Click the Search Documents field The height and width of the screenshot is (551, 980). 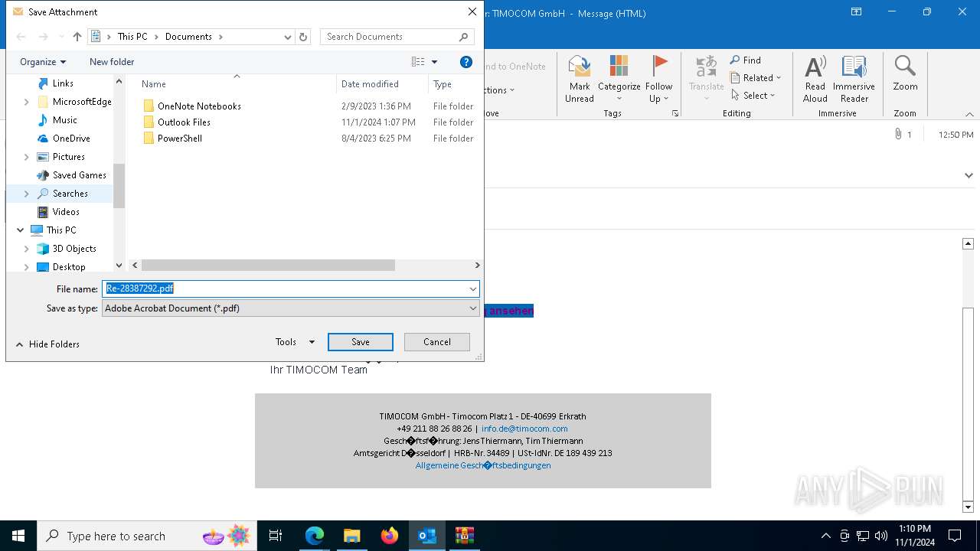(397, 37)
